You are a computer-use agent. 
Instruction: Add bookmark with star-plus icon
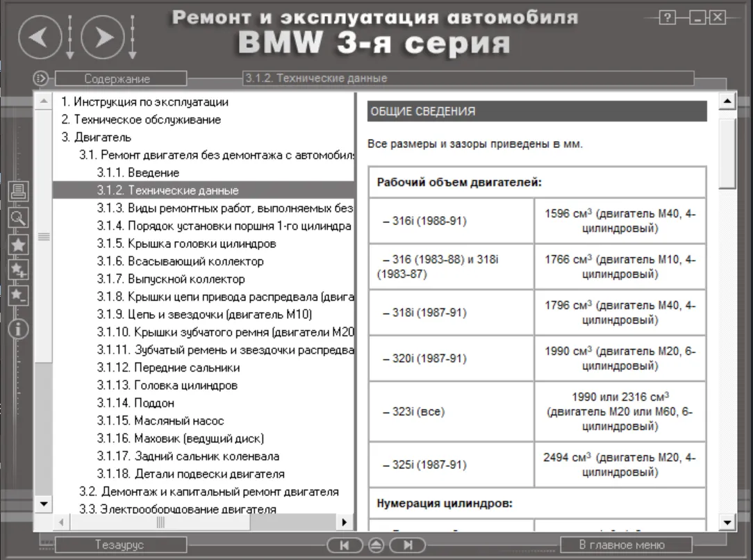click(18, 270)
